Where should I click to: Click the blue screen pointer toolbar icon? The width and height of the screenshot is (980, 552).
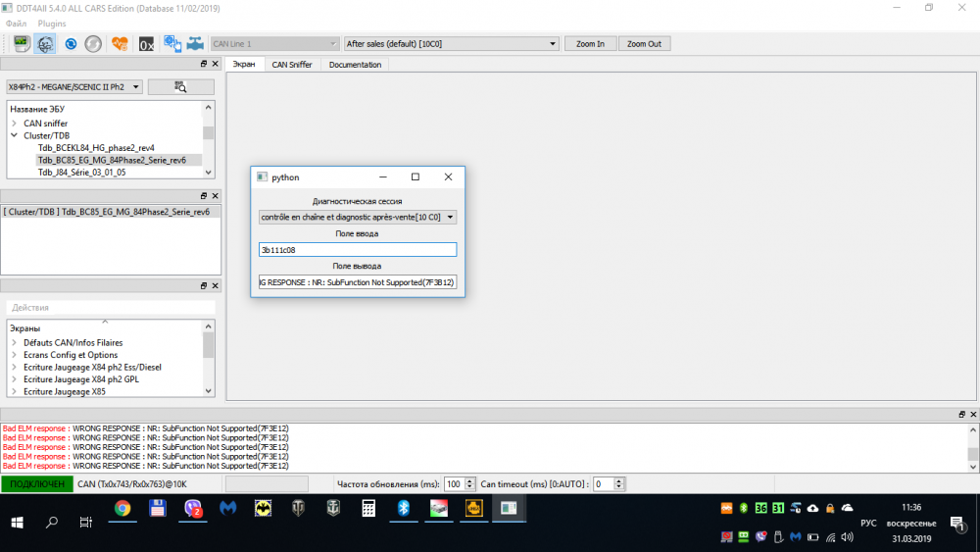pos(172,44)
